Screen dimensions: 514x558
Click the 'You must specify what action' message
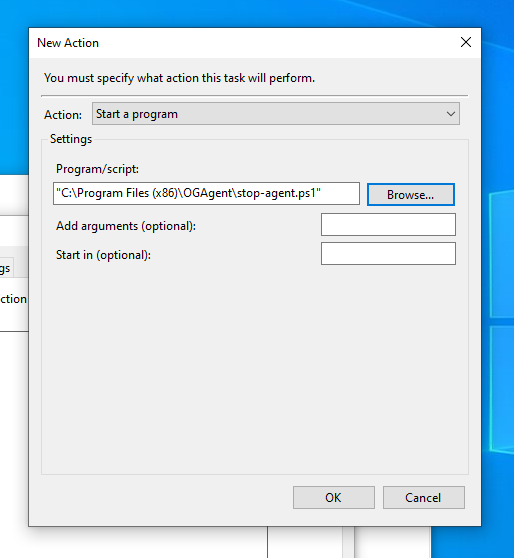(x=179, y=78)
